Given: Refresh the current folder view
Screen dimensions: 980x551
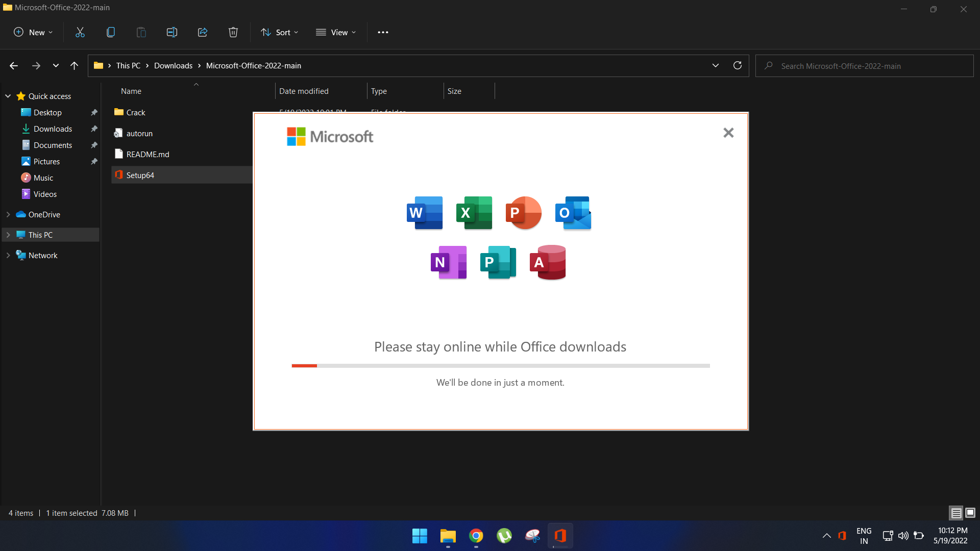Looking at the screenshot, I should coord(738,65).
